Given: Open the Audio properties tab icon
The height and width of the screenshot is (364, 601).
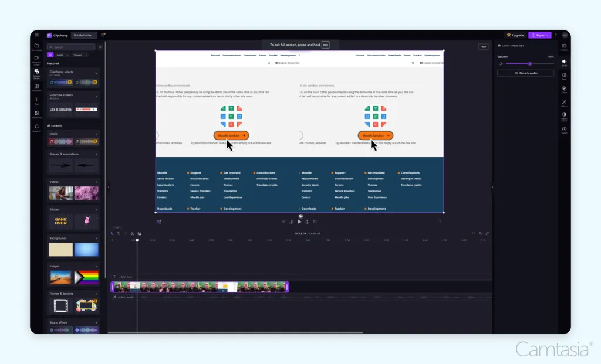Looking at the screenshot, I should [564, 63].
